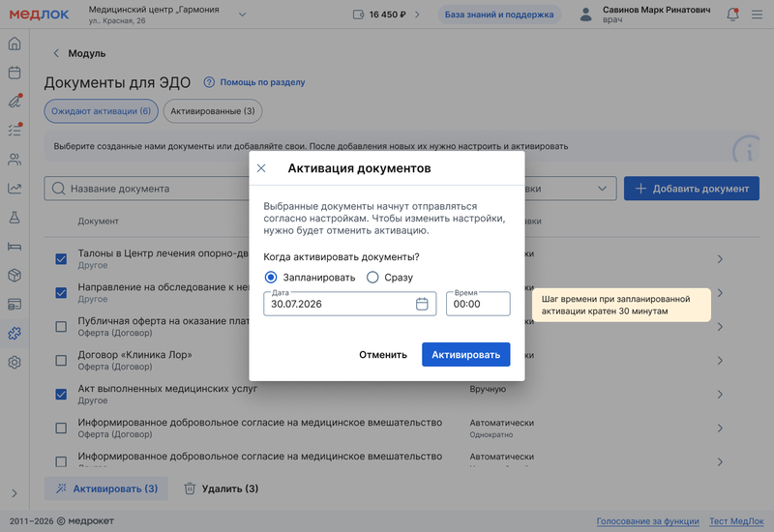
Task: Click the info circle icon in banner
Action: click(746, 149)
